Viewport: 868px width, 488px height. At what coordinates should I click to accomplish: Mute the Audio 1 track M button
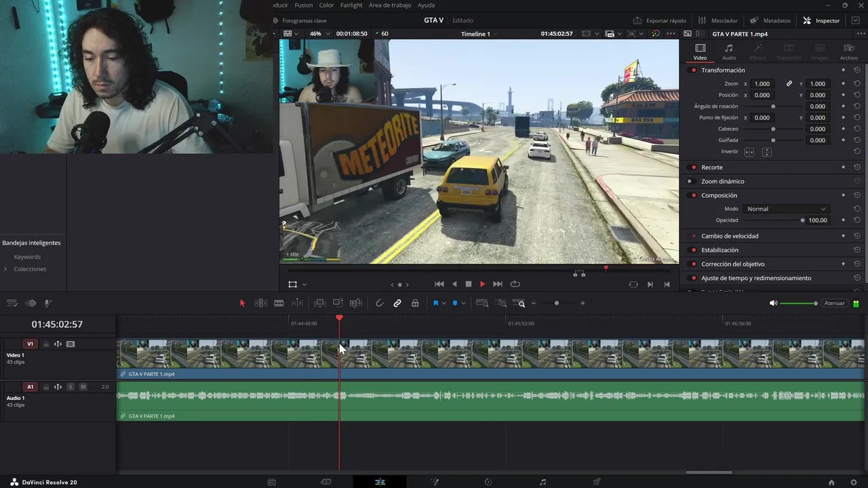click(x=83, y=387)
